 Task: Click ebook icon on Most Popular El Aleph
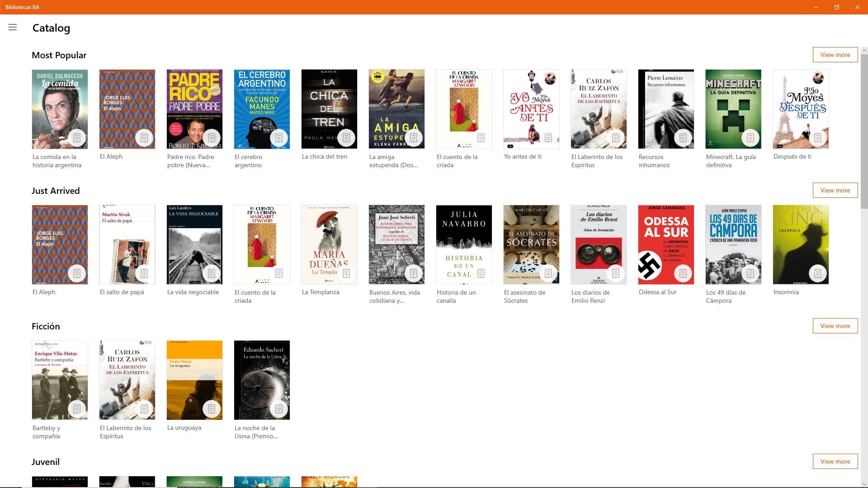point(144,138)
